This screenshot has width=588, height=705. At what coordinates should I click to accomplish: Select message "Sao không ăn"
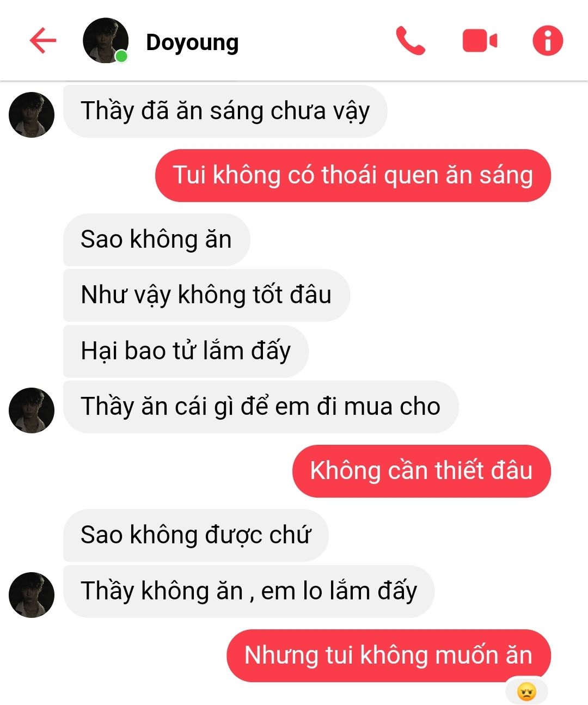click(x=156, y=240)
